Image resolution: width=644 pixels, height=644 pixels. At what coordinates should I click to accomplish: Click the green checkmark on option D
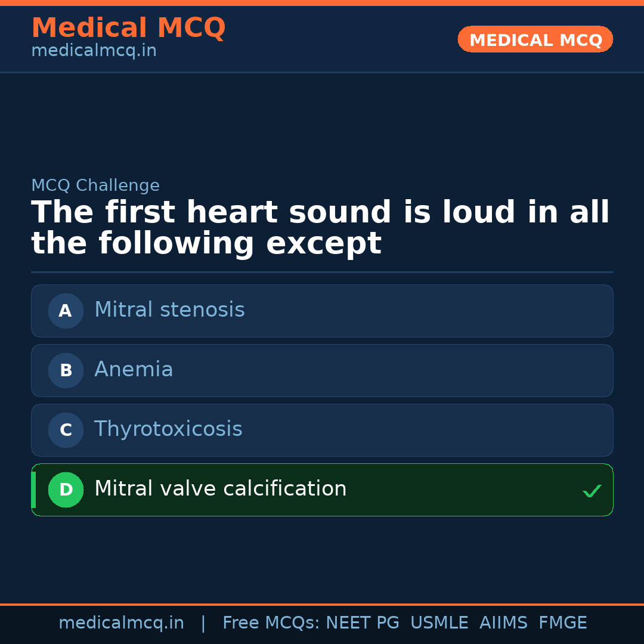(592, 491)
